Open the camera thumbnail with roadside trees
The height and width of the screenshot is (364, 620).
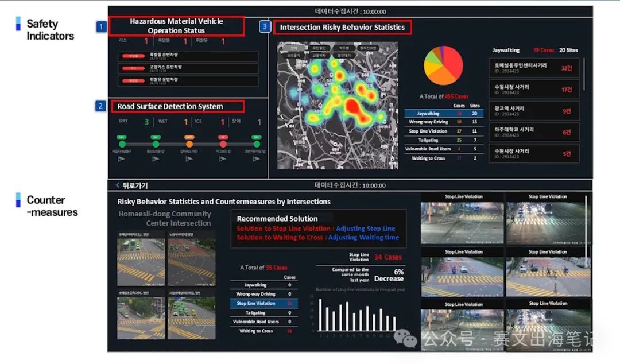point(141,318)
